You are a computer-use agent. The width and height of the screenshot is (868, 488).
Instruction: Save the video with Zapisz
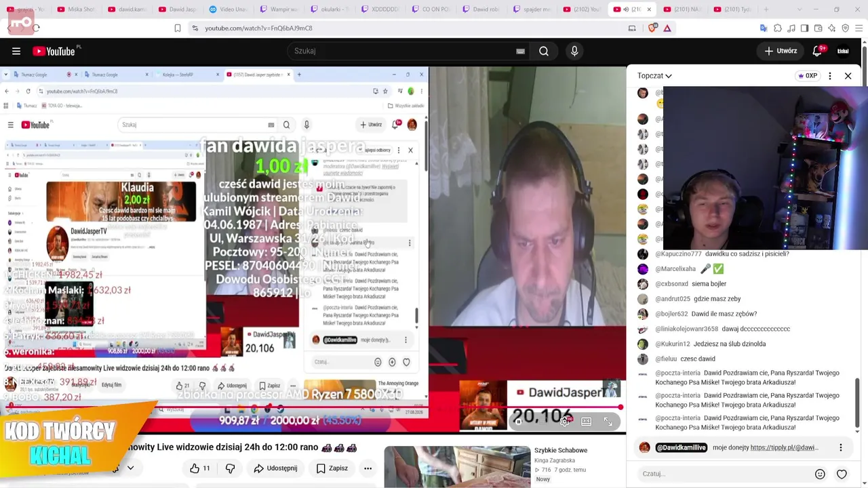pos(332,468)
